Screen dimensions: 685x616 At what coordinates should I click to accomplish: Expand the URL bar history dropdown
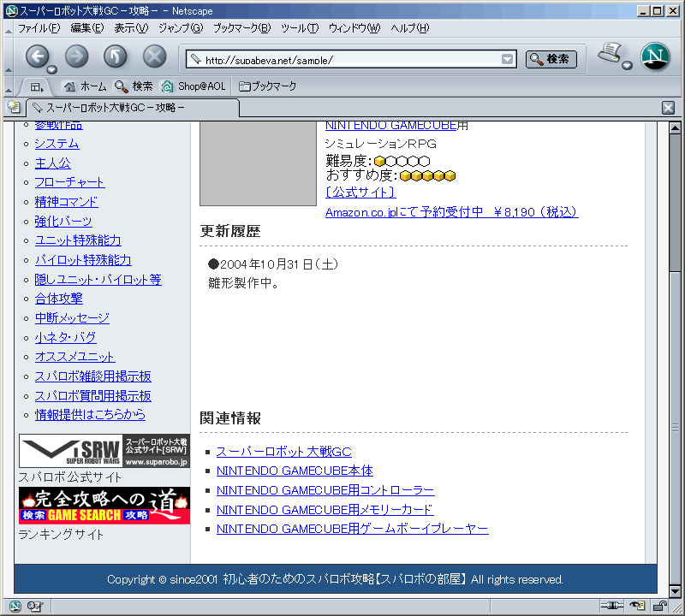pos(507,59)
